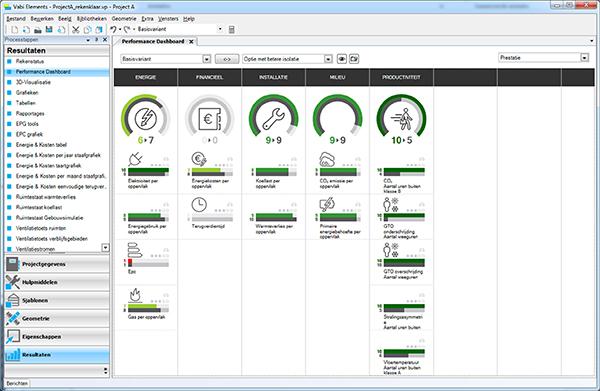Select Rapportages in the list
Image resolution: width=600 pixels, height=391 pixels.
coord(30,114)
